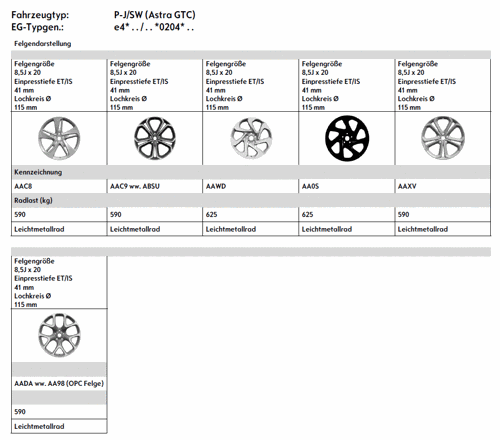500x440 pixels.
Task: Select the AA0S designation text
Action: coord(310,186)
